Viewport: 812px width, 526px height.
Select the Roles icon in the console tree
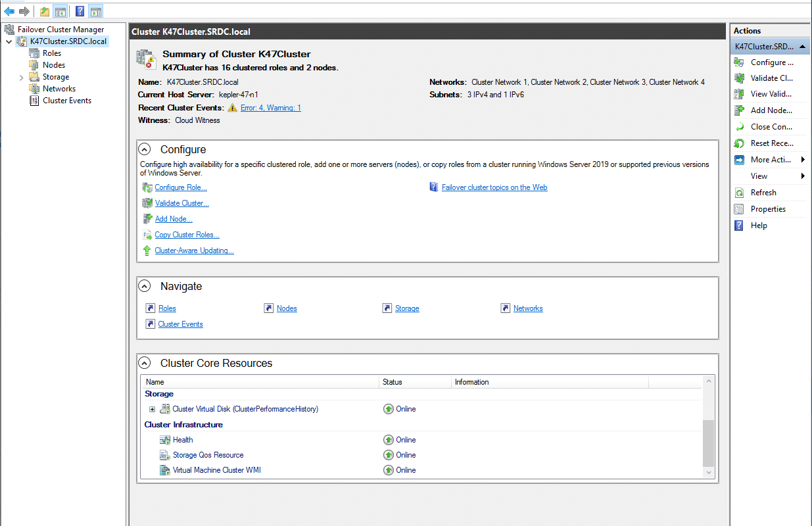pos(34,53)
